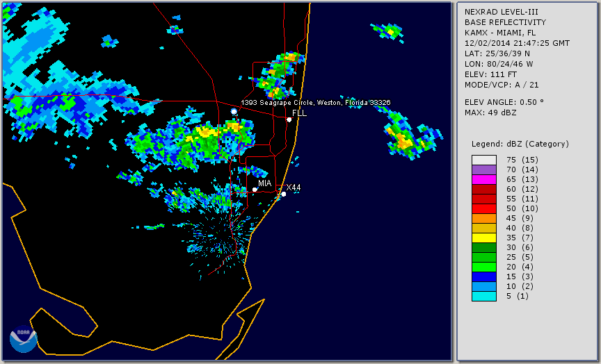Click the 60 dBZ dark red swatch
The width and height of the screenshot is (601, 364).
point(484,189)
